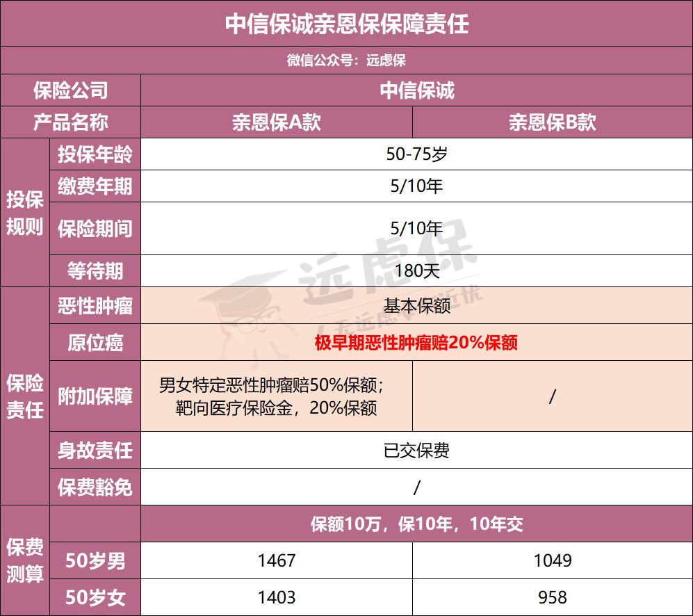Click the red 极早期恶性肿瘤赔20%保额 text

[x=416, y=343]
